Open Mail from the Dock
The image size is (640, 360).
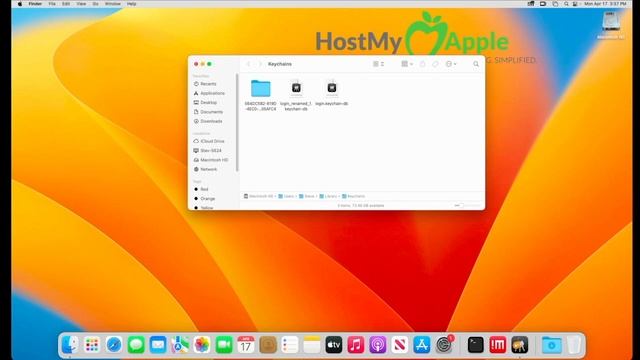pyautogui.click(x=158, y=345)
